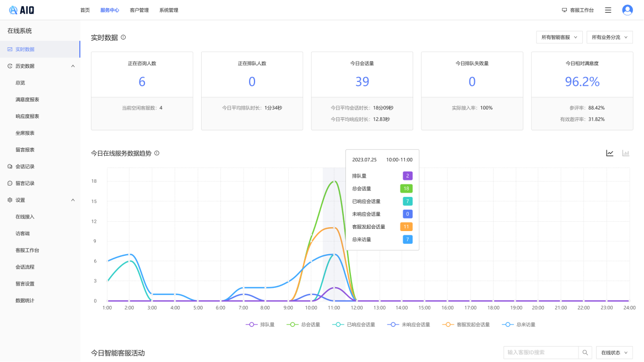The height and width of the screenshot is (362, 644).
Task: Click the 设置 gear icon
Action: (10, 200)
